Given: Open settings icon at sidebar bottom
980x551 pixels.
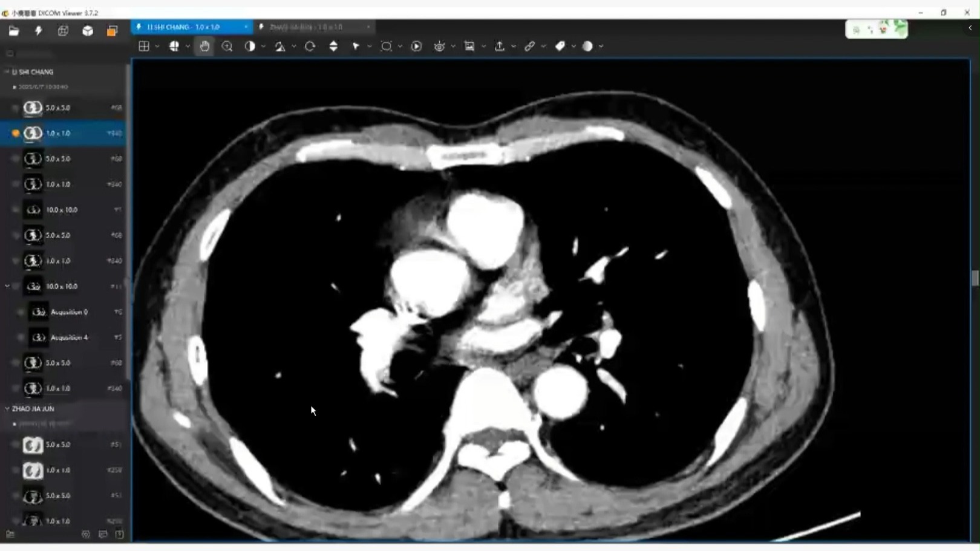Looking at the screenshot, I should 85,535.
